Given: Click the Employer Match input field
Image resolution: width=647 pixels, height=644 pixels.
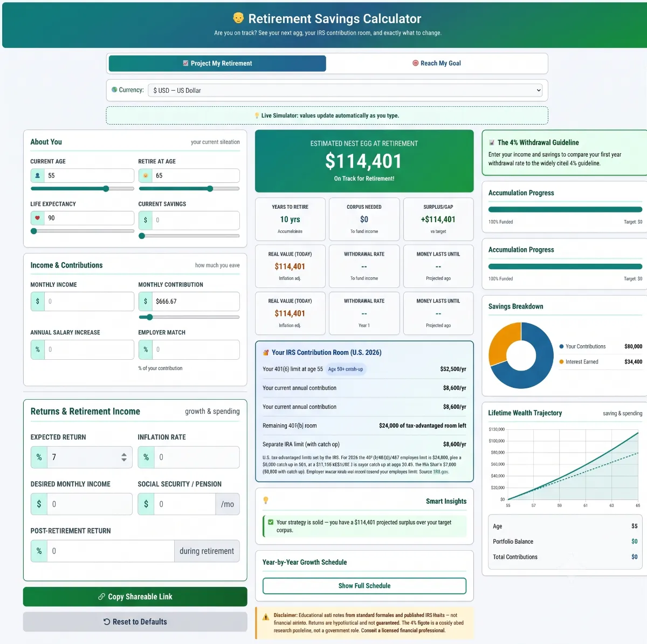Looking at the screenshot, I should (195, 350).
